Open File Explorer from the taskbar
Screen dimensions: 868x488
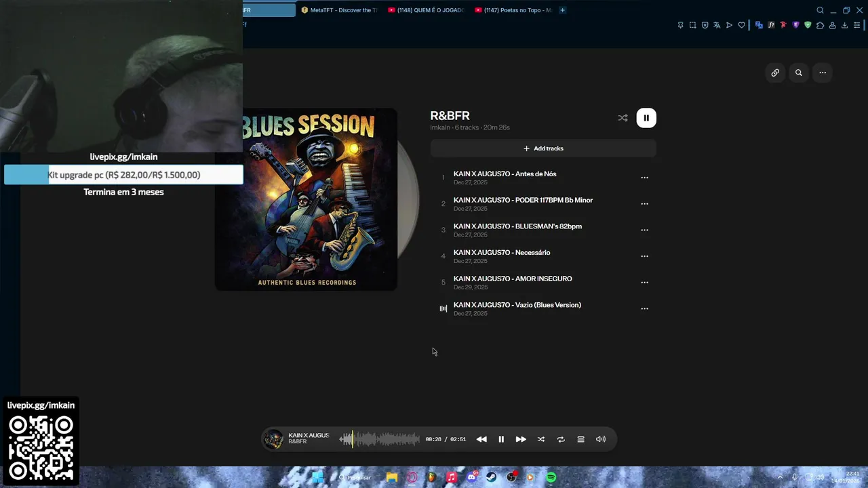pos(392,477)
